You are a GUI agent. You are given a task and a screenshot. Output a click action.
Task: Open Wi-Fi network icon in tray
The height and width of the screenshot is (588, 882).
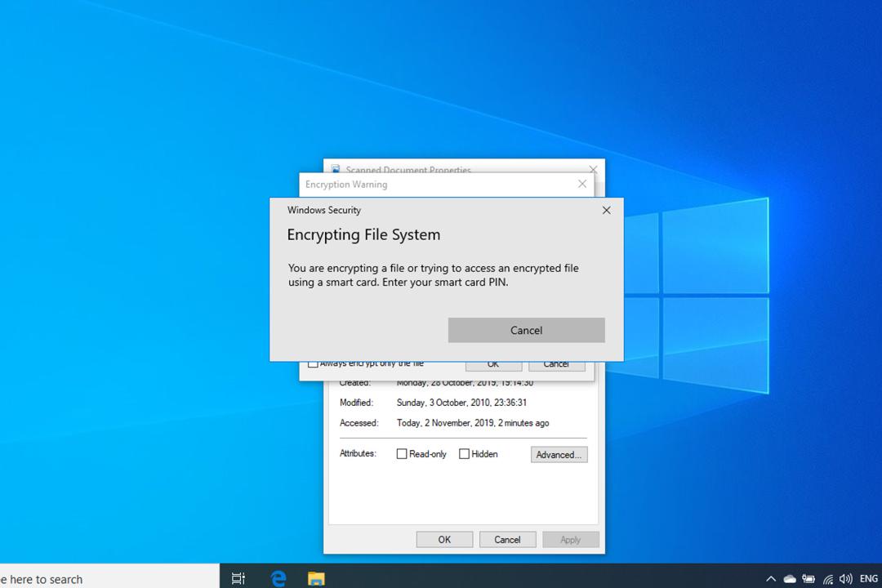828,578
